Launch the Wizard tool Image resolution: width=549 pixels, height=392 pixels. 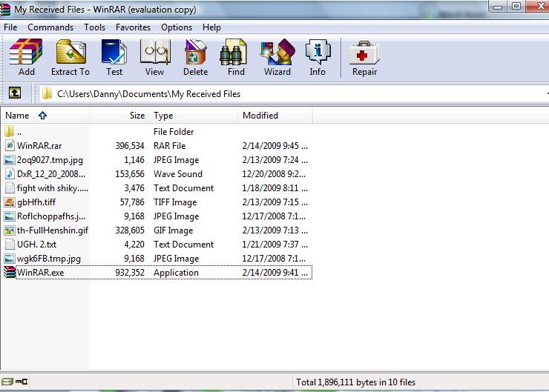click(277, 52)
